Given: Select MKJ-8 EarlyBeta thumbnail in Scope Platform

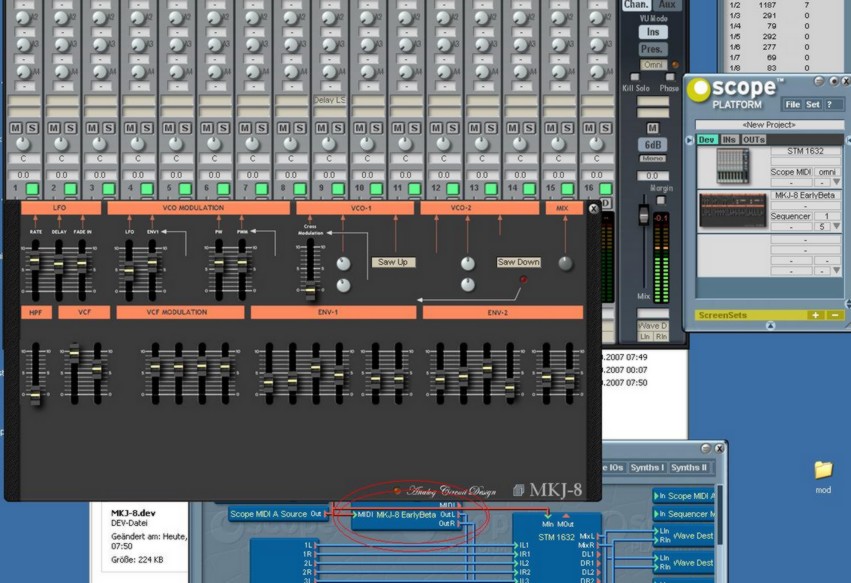Looking at the screenshot, I should pyautogui.click(x=733, y=210).
